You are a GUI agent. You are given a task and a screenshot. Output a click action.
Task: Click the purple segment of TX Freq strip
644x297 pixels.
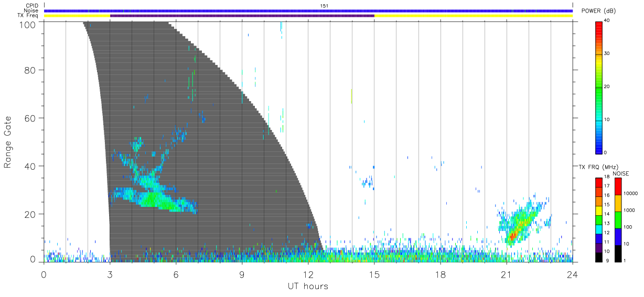242,16
